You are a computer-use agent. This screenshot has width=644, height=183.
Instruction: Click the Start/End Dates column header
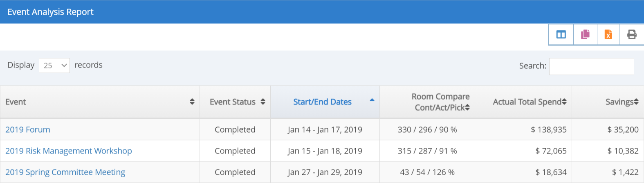tap(322, 102)
